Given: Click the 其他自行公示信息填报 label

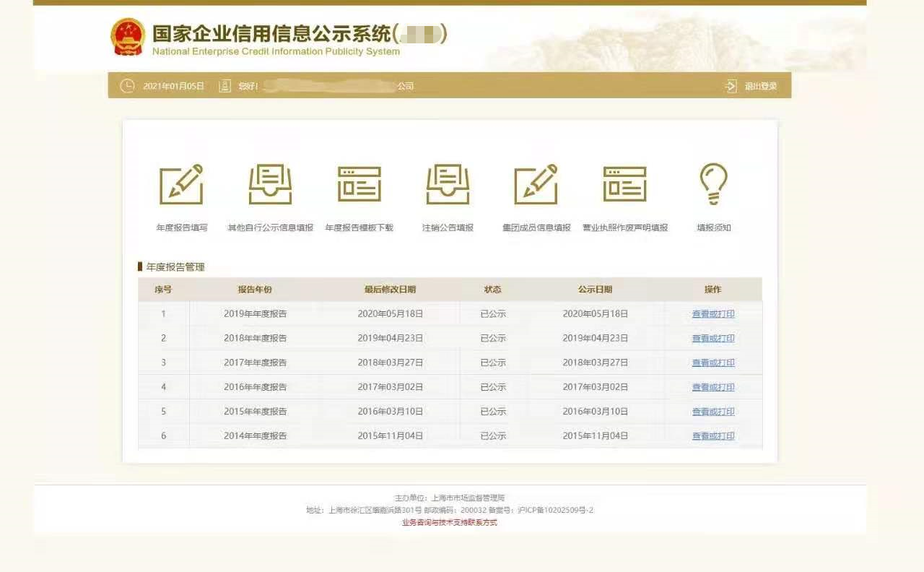Looking at the screenshot, I should (x=271, y=227).
